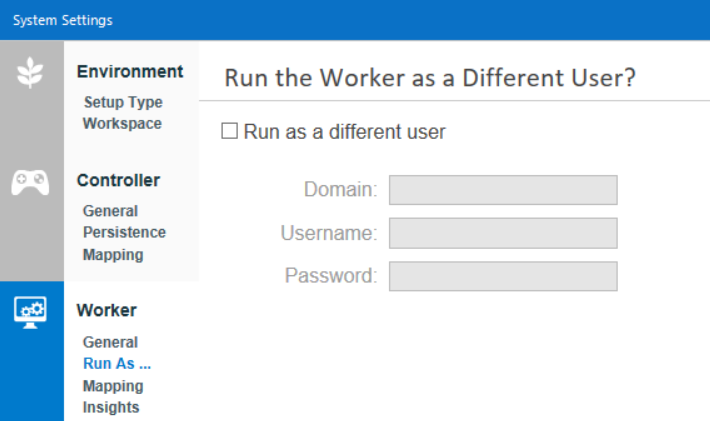
Task: Click the Worker monitor gears icon
Action: coord(31,312)
